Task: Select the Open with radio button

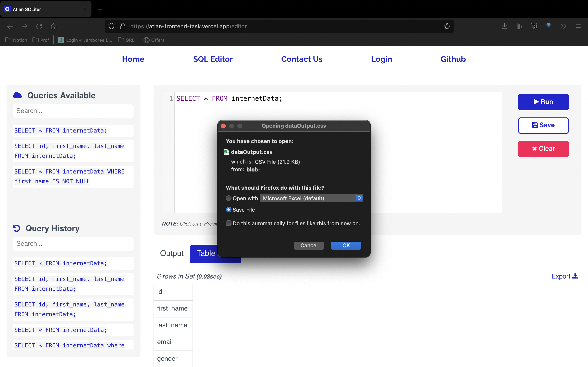Action: point(228,198)
